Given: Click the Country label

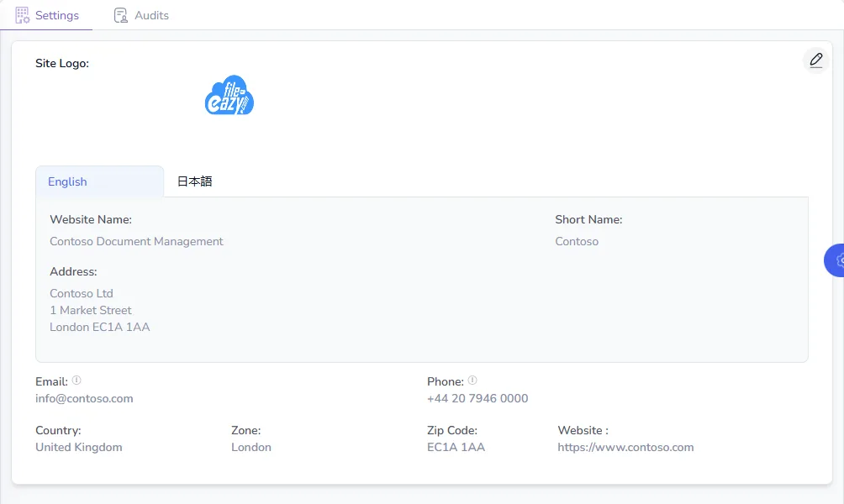Looking at the screenshot, I should click(58, 430).
